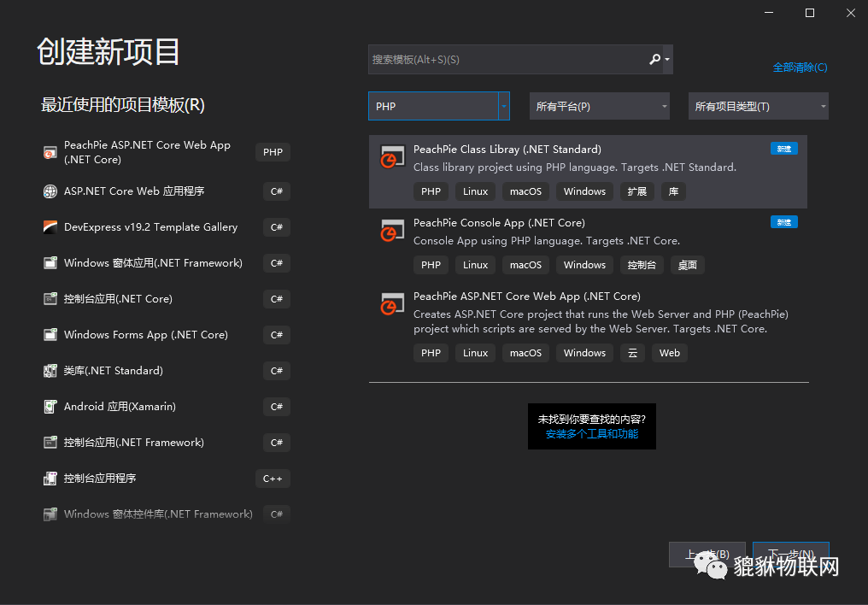Click the PeachPie ASP.NET Core Web App result icon
This screenshot has width=868, height=605.
392,304
